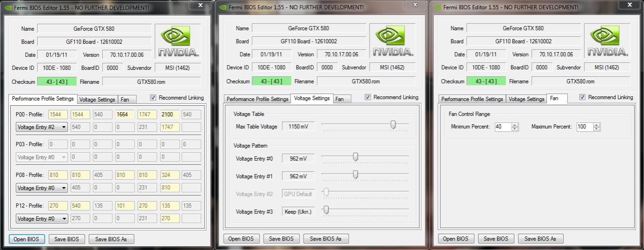Increase Minimum Percent with the up arrow
The image size is (644, 250).
coord(515,125)
